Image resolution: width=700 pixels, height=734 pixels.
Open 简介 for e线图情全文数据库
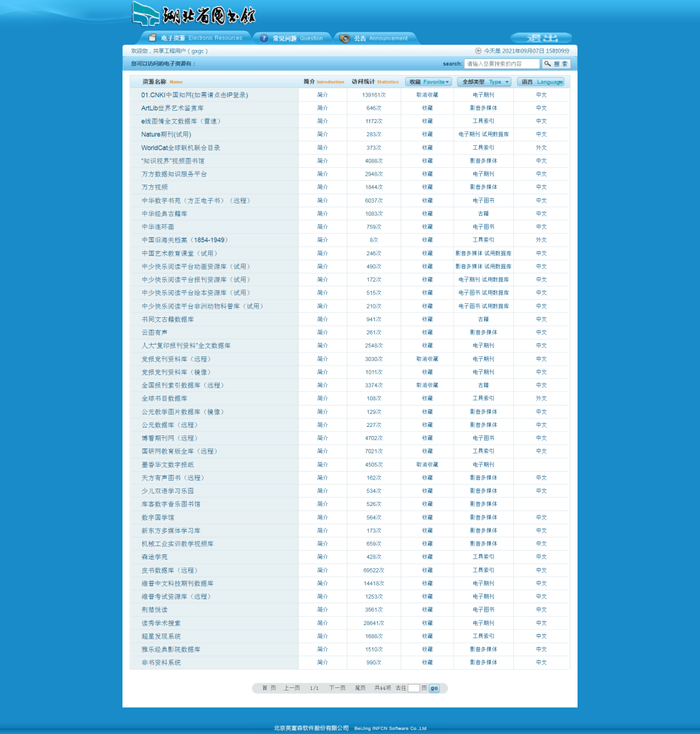[x=323, y=121]
